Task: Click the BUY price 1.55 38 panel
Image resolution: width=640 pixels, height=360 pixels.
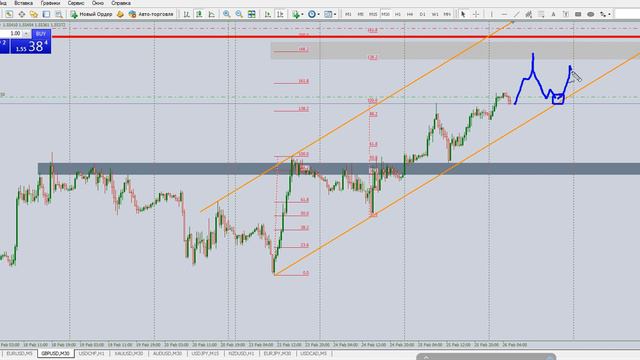Action: tap(31, 46)
